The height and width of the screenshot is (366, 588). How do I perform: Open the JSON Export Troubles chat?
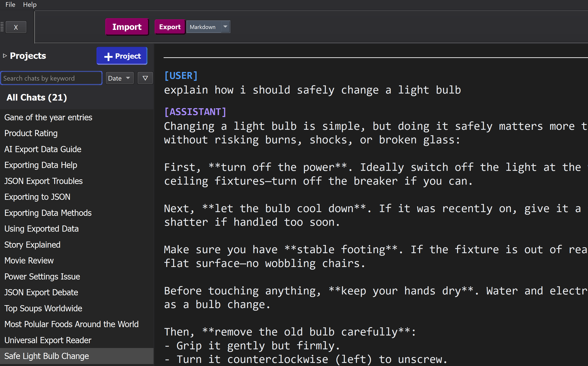tap(77, 181)
